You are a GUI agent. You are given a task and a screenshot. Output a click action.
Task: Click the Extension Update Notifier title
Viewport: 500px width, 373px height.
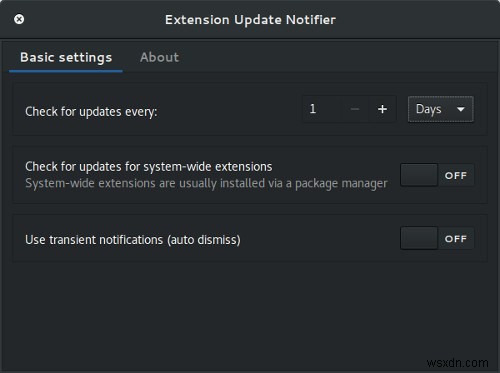pos(250,20)
